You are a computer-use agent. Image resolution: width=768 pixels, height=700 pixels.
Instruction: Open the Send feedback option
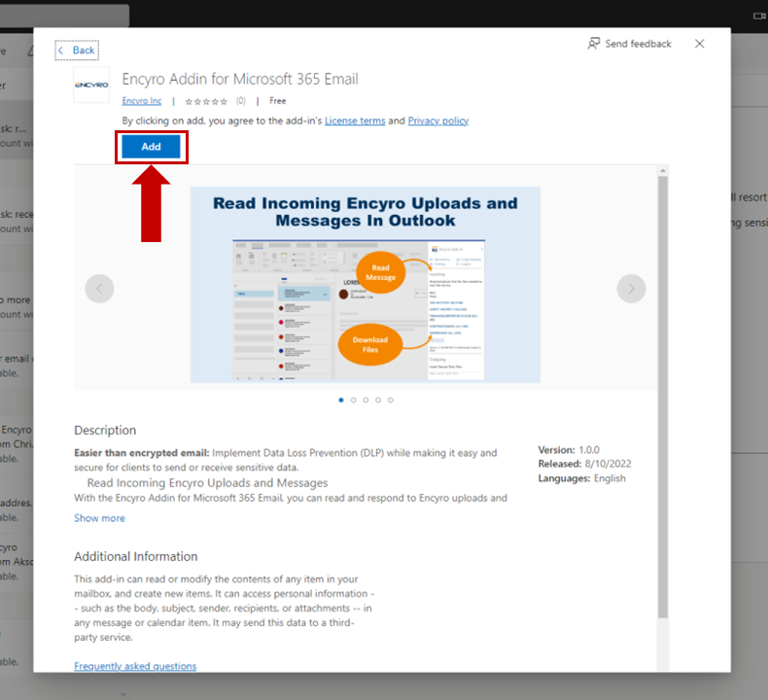click(x=629, y=44)
